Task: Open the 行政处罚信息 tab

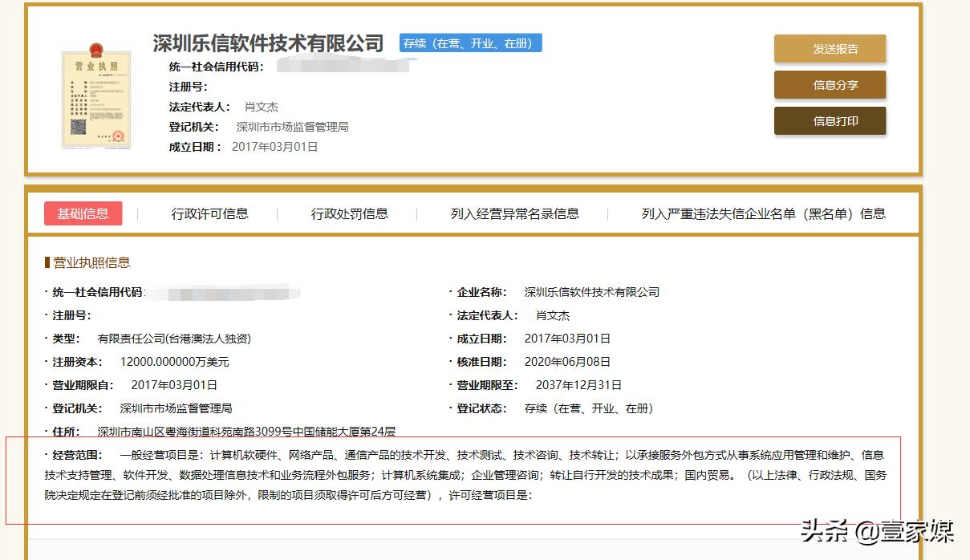Action: point(350,213)
